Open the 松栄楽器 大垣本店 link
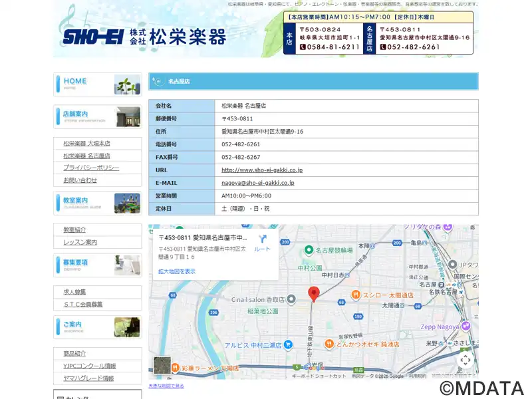Screen dimensions: 532x399 87,144
